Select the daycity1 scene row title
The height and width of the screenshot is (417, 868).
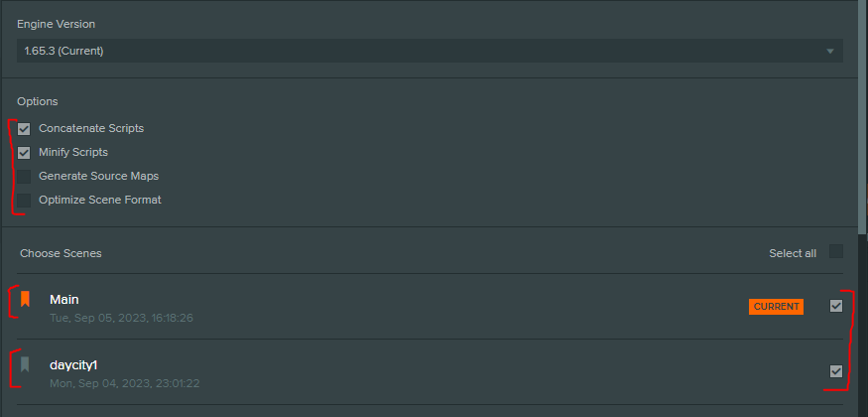[73, 365]
